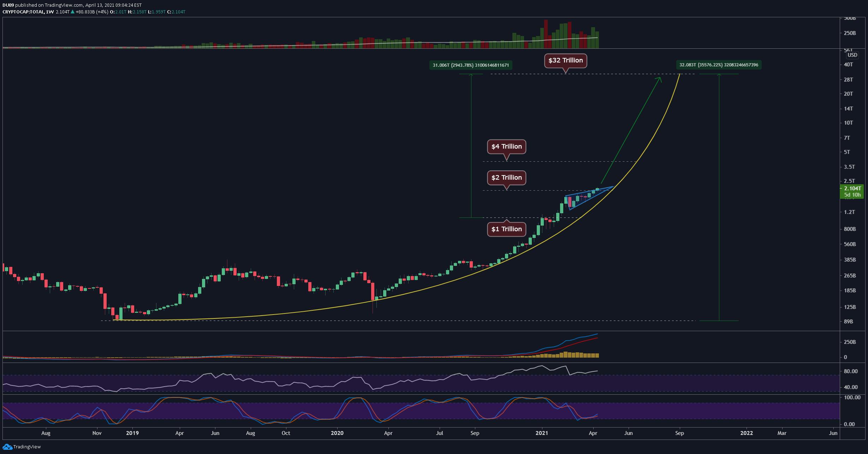Image resolution: width=868 pixels, height=454 pixels.
Task: Click the 2019 label on time axis
Action: pos(132,433)
